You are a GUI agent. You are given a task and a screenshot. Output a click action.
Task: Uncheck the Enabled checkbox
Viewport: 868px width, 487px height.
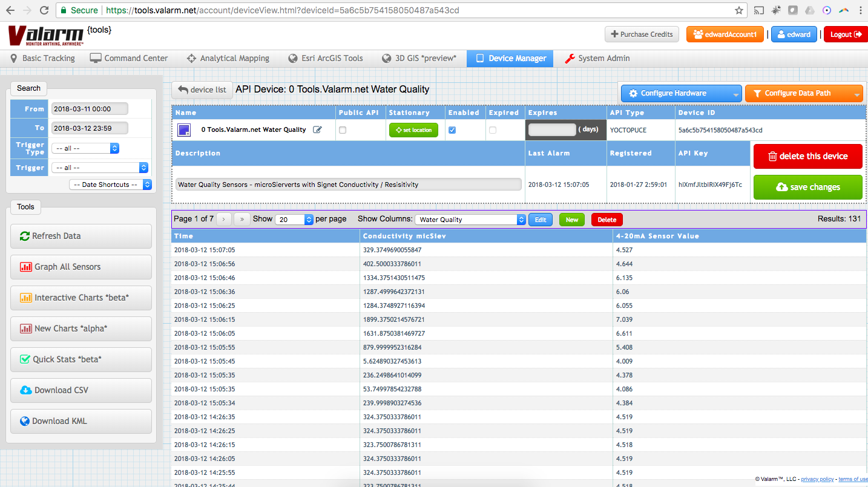tap(452, 130)
